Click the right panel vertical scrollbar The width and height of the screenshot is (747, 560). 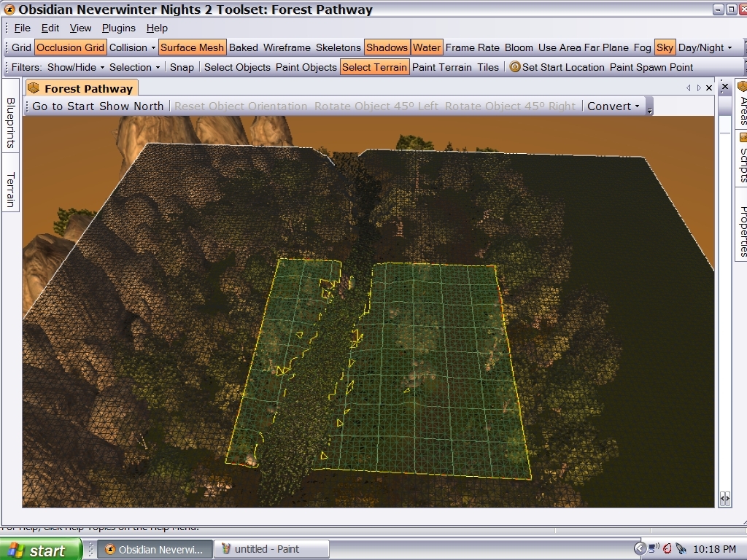click(724, 292)
